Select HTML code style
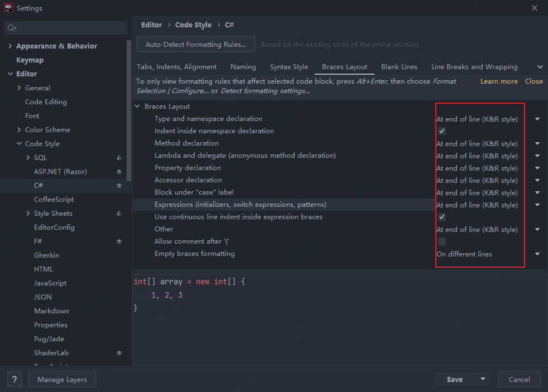 [x=44, y=269]
